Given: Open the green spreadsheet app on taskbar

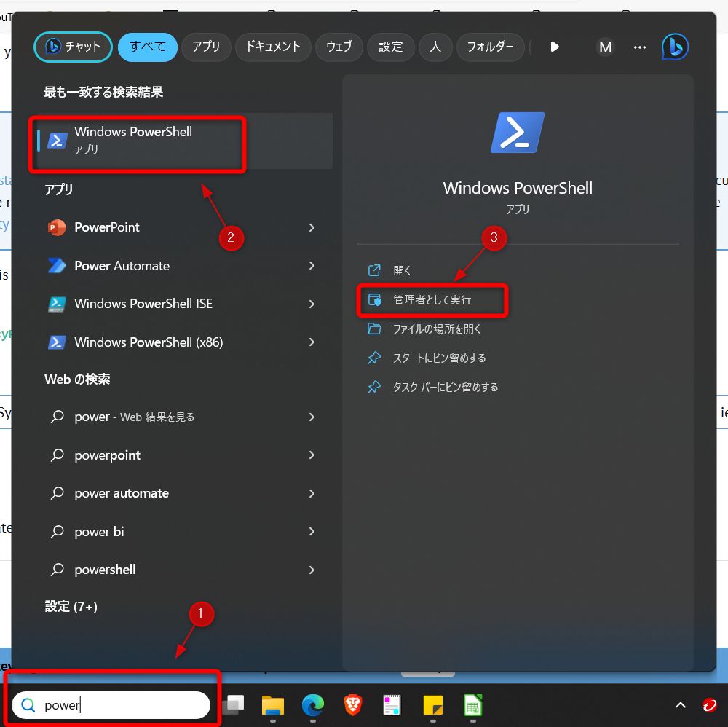Looking at the screenshot, I should click(472, 704).
